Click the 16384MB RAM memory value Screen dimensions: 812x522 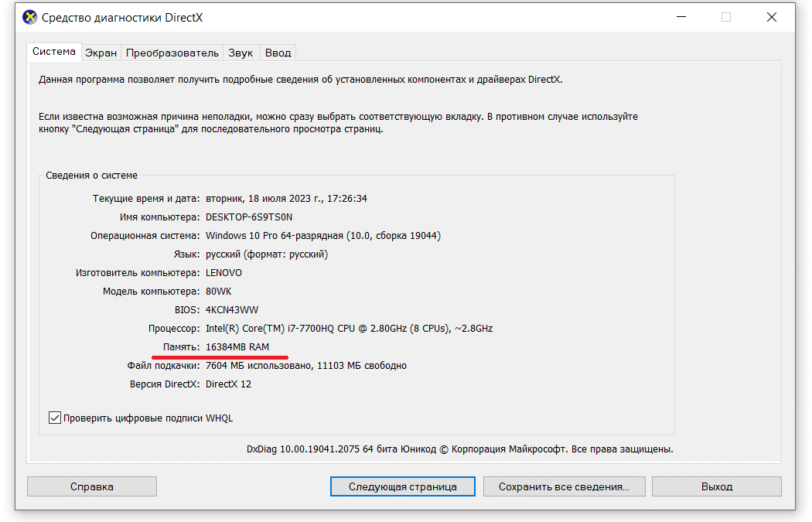[237, 346]
